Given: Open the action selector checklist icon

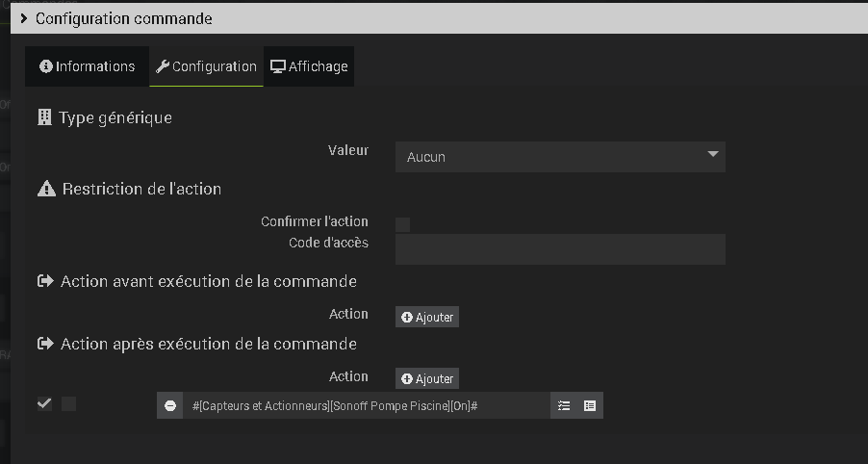Looking at the screenshot, I should coord(564,406).
